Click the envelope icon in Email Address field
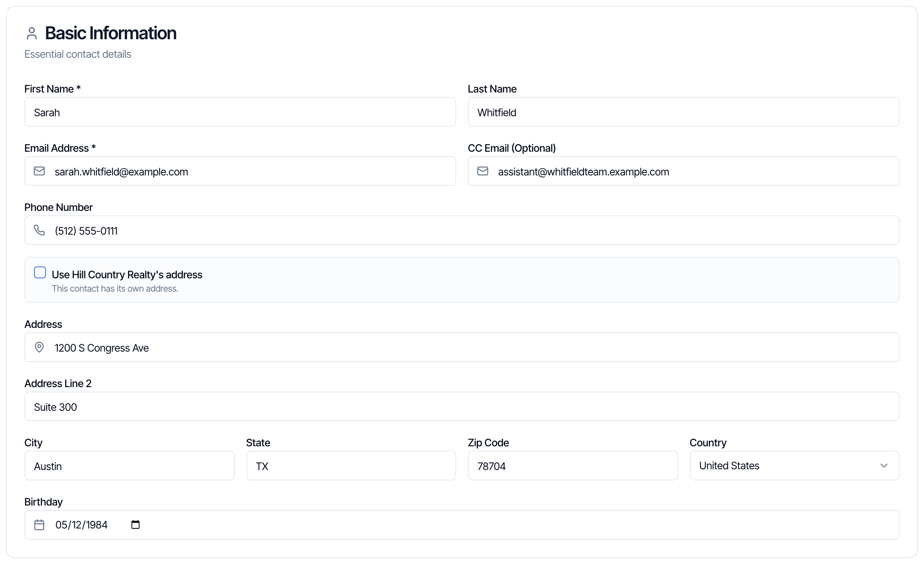Viewport: 924px width, 564px height. tap(39, 171)
